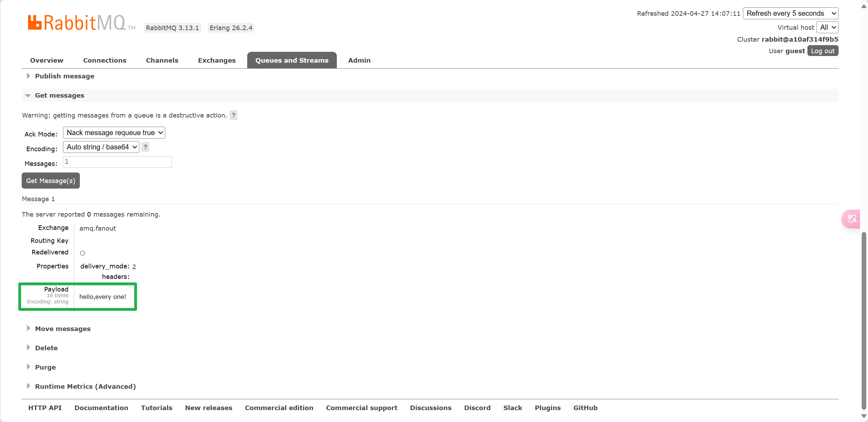Click the help icon next to Encoding
The image size is (868, 422).
[x=145, y=147]
